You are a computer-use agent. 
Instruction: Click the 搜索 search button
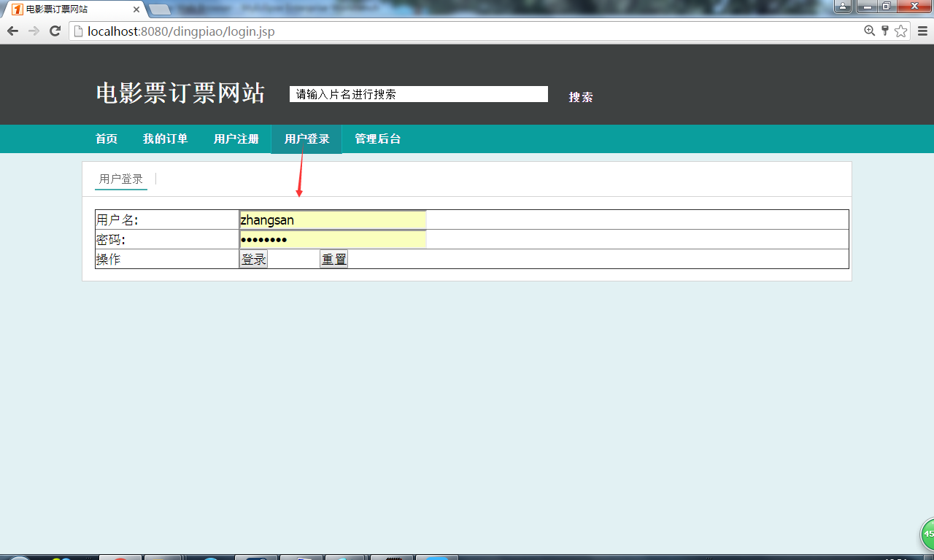point(581,97)
